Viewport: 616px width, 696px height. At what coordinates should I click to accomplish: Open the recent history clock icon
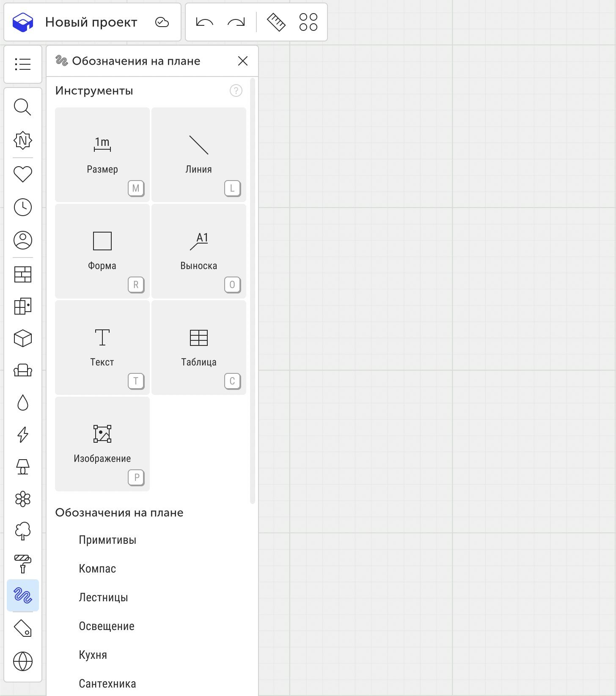point(23,207)
